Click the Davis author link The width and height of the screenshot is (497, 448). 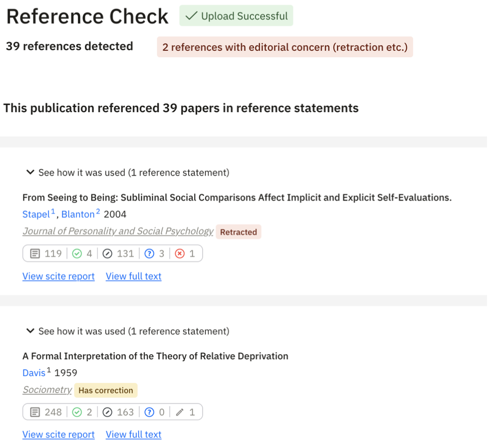tap(32, 372)
